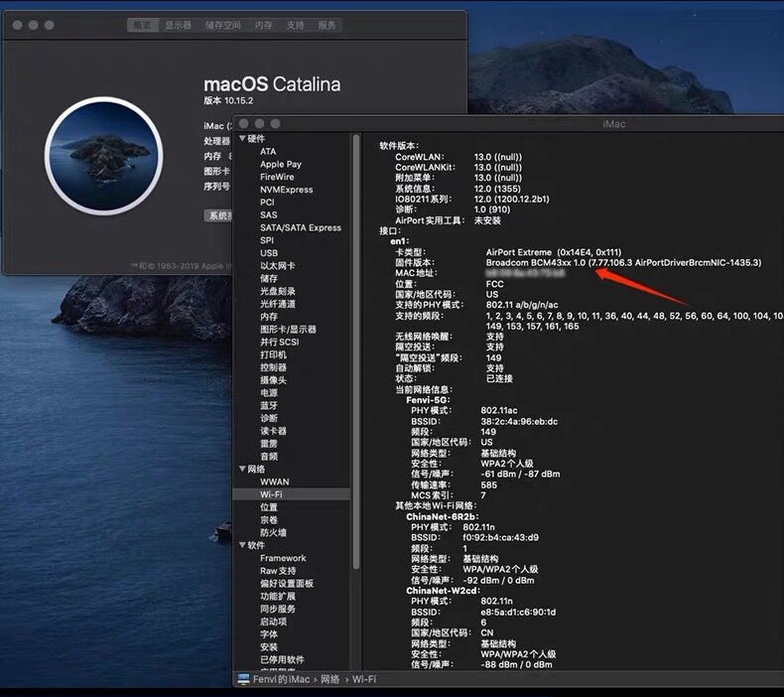Select 储存 in the sidebar

click(x=269, y=278)
